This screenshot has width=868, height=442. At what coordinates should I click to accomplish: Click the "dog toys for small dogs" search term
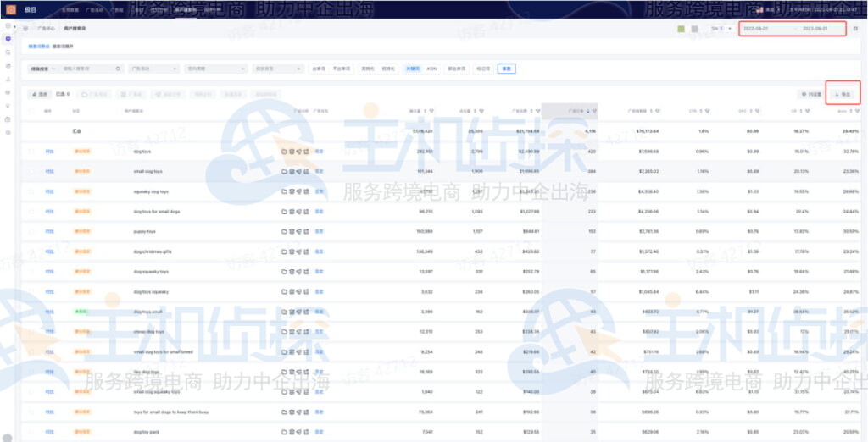[x=157, y=212]
